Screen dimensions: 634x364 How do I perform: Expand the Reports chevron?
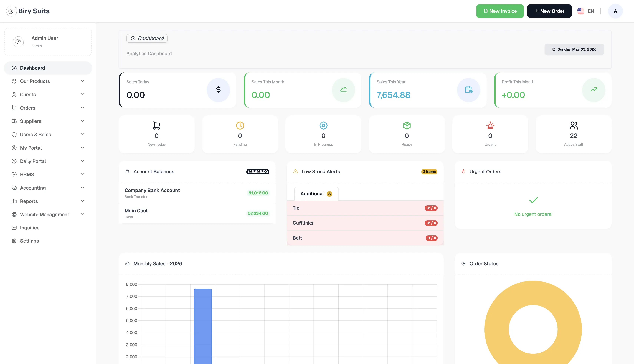[82, 201]
